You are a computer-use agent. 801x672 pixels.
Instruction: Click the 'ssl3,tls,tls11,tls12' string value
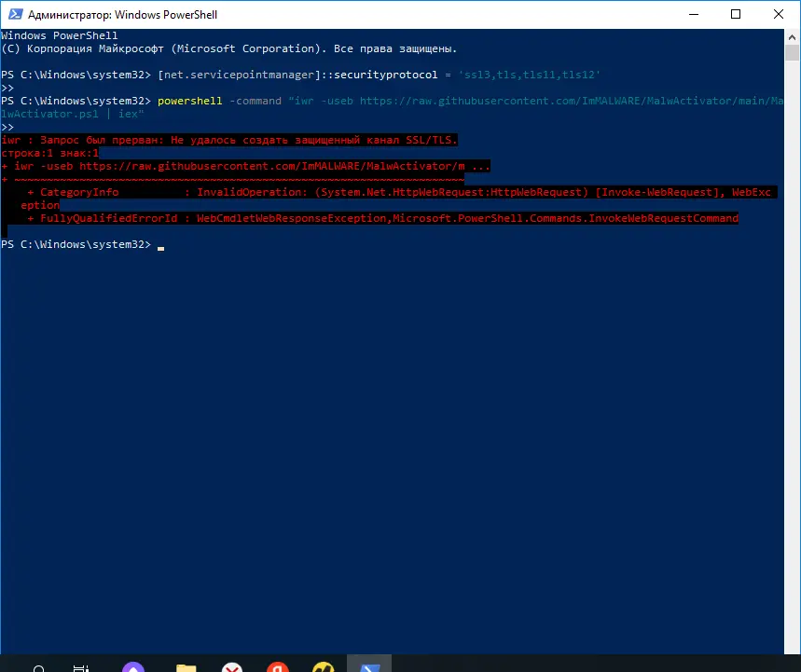(x=530, y=75)
